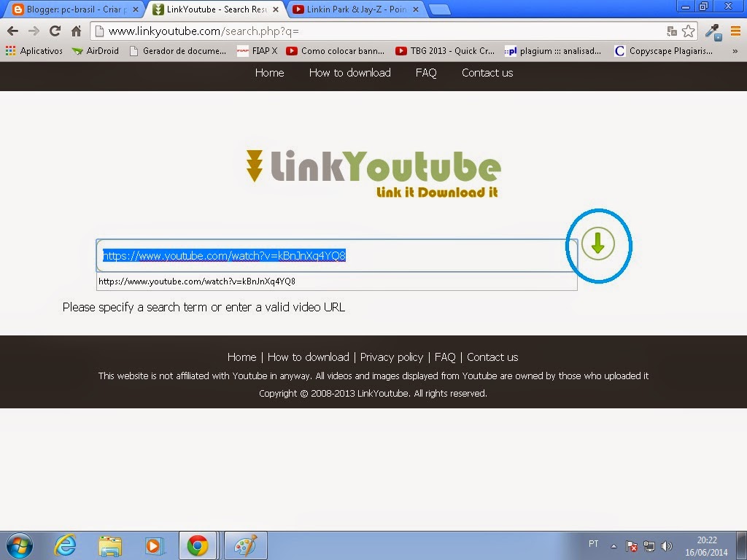
Task: Click the Action Center flag icon
Action: click(x=632, y=546)
